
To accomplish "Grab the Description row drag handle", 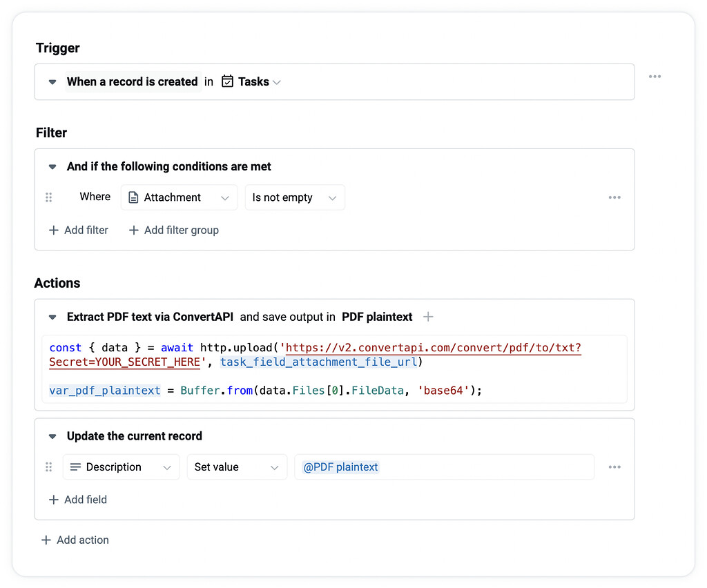I will (48, 467).
